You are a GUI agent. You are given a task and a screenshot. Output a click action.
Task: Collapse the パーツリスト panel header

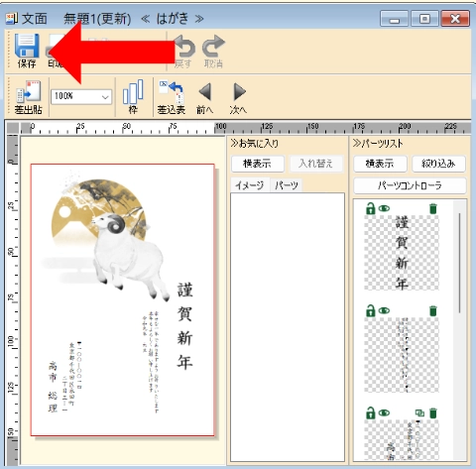[x=378, y=144]
